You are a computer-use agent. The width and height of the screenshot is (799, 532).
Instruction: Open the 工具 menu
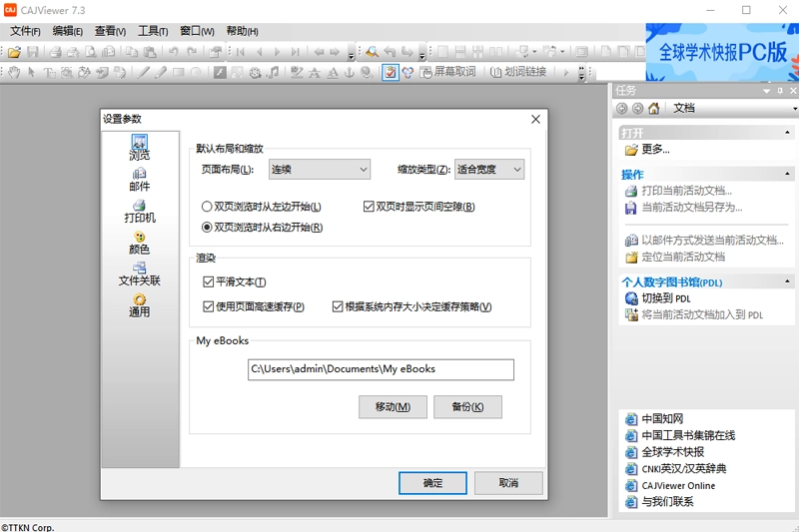click(152, 31)
